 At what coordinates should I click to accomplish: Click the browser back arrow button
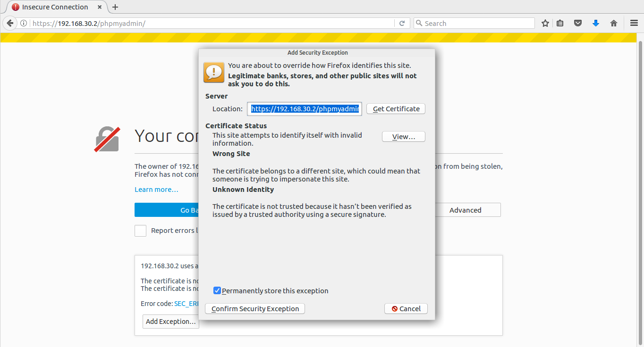point(10,23)
